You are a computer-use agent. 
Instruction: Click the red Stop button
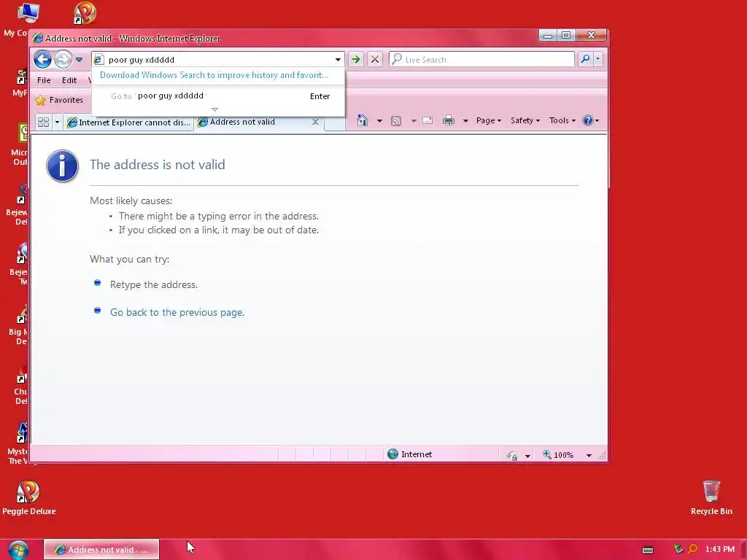point(375,60)
